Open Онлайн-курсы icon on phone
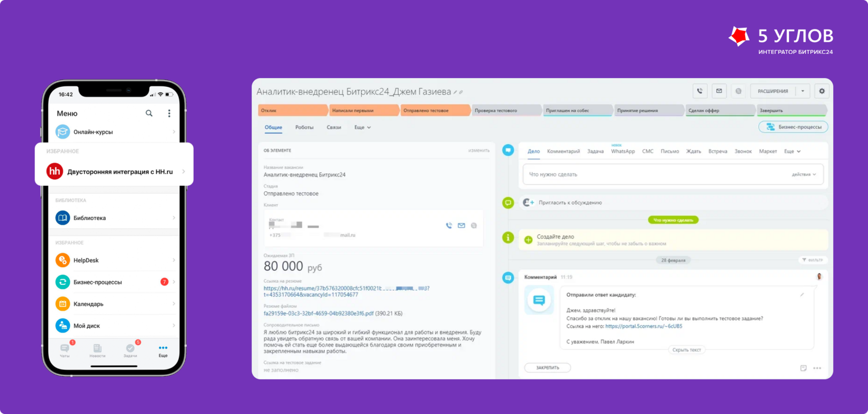The width and height of the screenshot is (868, 414). [63, 132]
